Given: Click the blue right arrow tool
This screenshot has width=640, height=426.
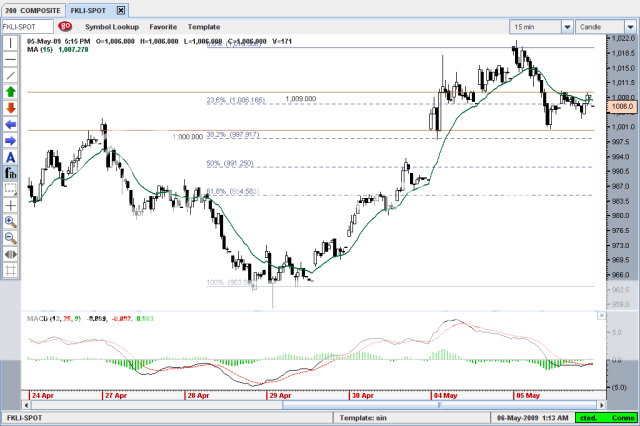Looking at the screenshot, I should (x=10, y=140).
